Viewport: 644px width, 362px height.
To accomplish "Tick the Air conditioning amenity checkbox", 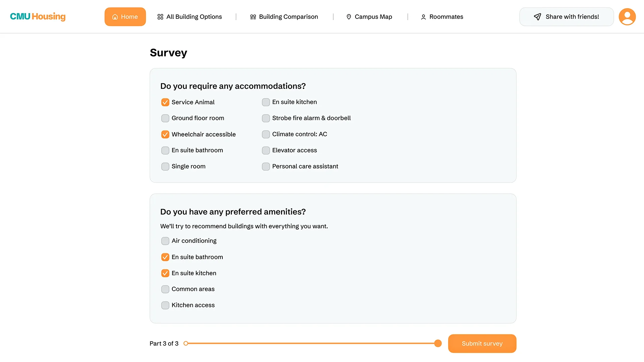I will pos(165,241).
